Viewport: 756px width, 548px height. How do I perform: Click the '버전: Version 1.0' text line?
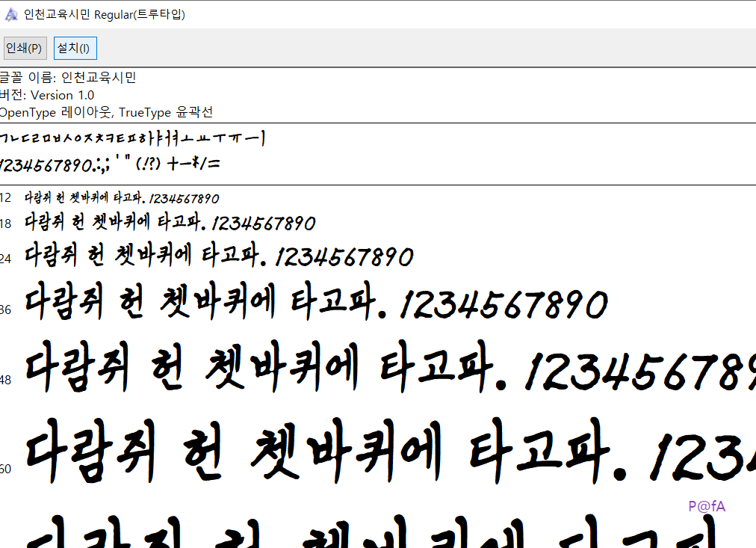47,95
